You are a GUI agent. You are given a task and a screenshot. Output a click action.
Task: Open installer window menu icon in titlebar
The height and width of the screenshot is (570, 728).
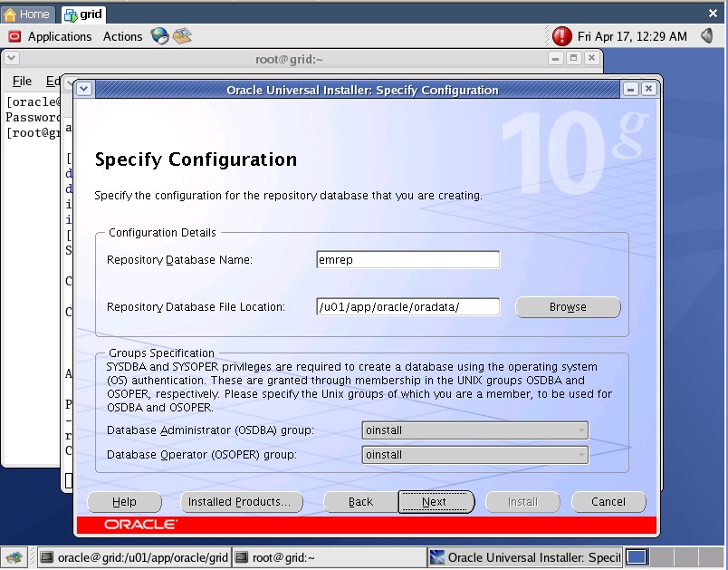(84, 89)
